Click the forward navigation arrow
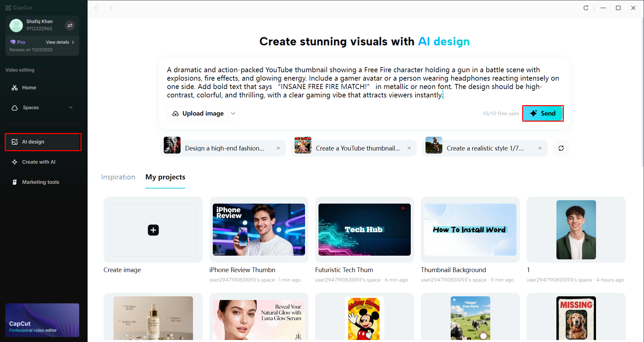This screenshot has width=644, height=342. click(111, 8)
